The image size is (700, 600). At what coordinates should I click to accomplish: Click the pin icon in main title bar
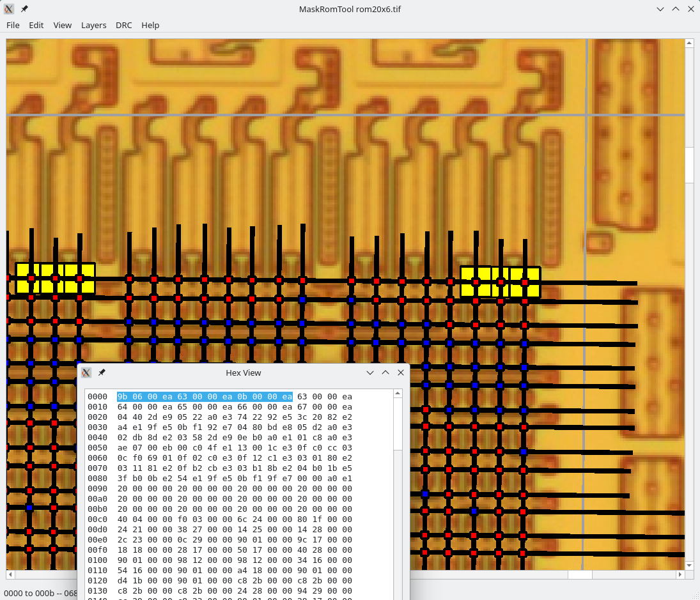click(24, 9)
